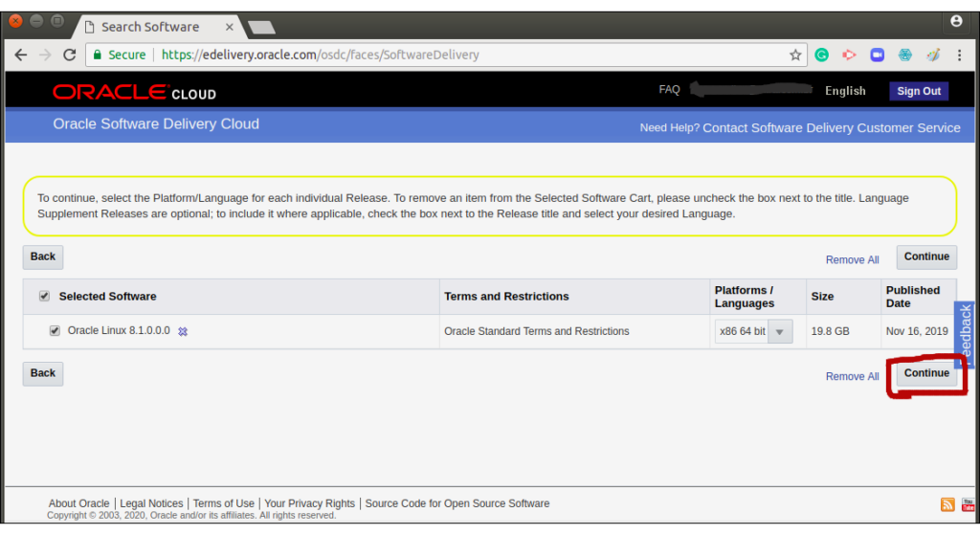Click the browser forward arrow
This screenshot has height=535, width=980.
click(45, 55)
